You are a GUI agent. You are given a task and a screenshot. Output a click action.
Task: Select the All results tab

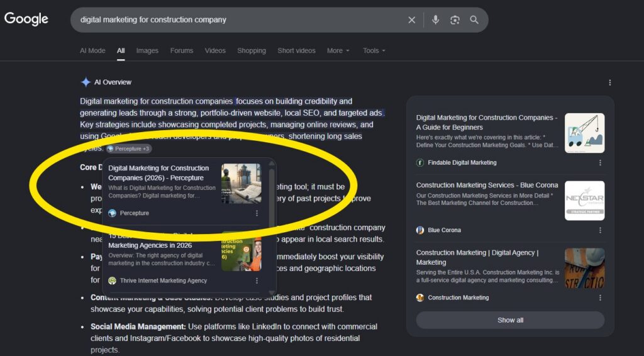coord(121,50)
